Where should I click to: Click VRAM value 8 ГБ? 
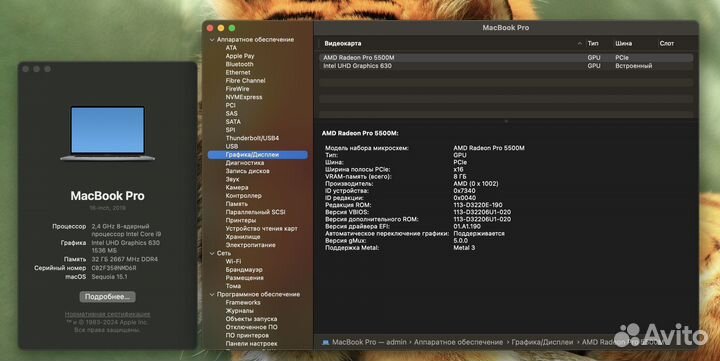(x=460, y=177)
